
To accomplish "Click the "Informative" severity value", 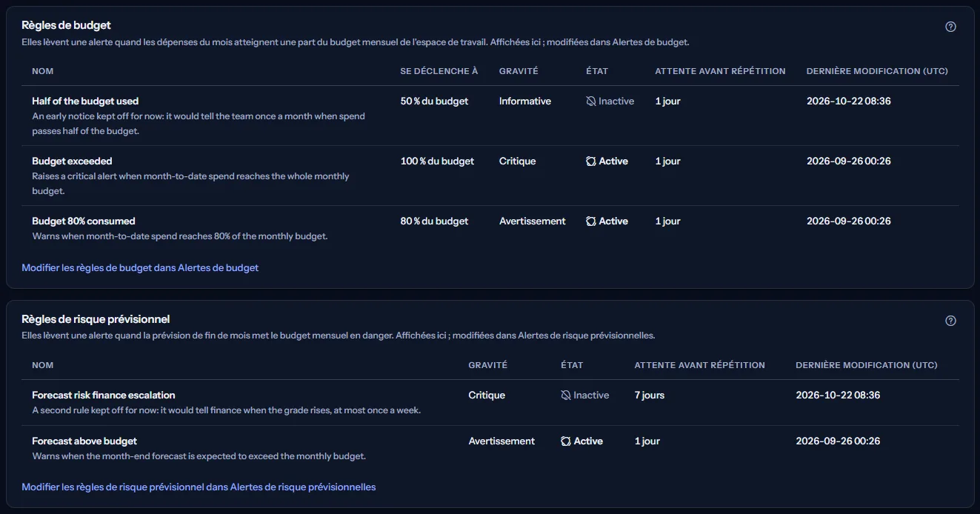I will (x=525, y=101).
